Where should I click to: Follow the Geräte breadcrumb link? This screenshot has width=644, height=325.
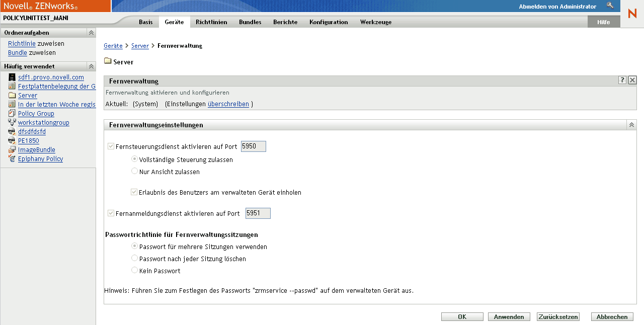point(113,46)
